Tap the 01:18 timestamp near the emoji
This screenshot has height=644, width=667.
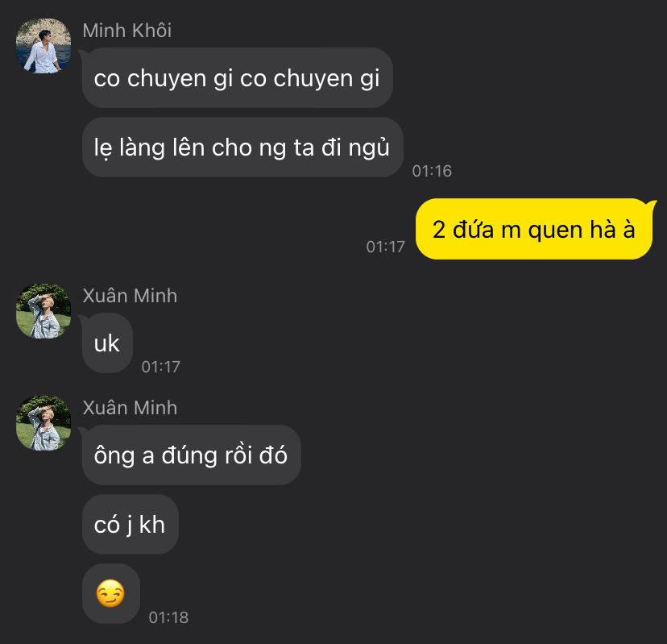click(168, 617)
